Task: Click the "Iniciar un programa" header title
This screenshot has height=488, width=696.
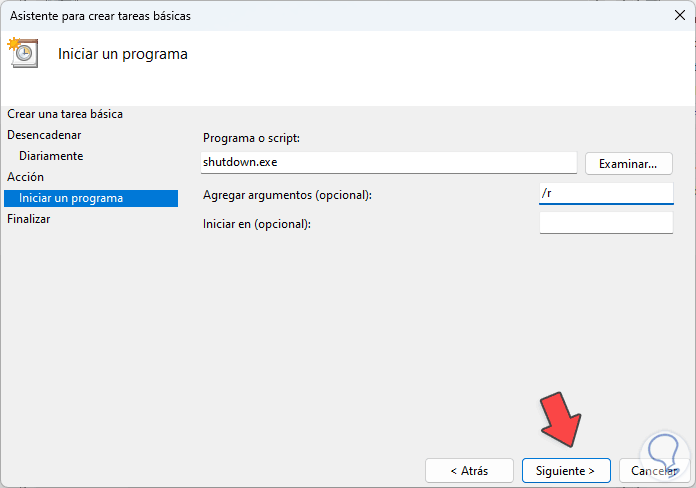Action: click(x=123, y=53)
